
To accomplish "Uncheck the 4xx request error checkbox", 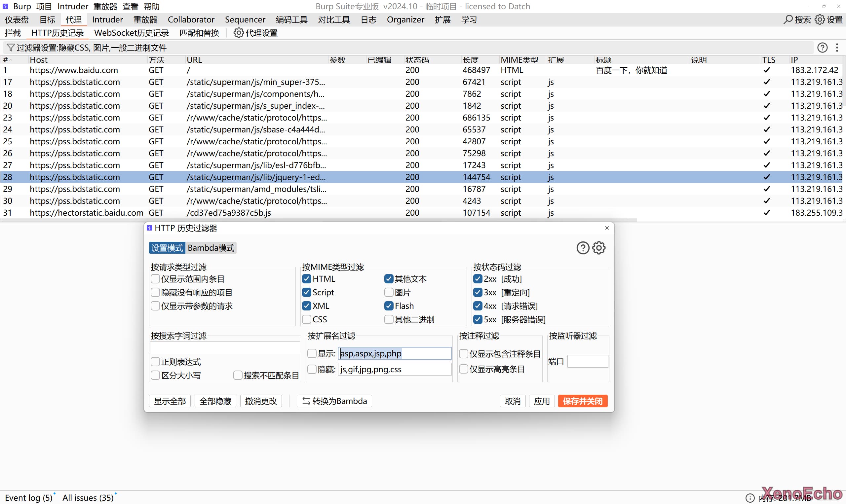I will pos(478,306).
